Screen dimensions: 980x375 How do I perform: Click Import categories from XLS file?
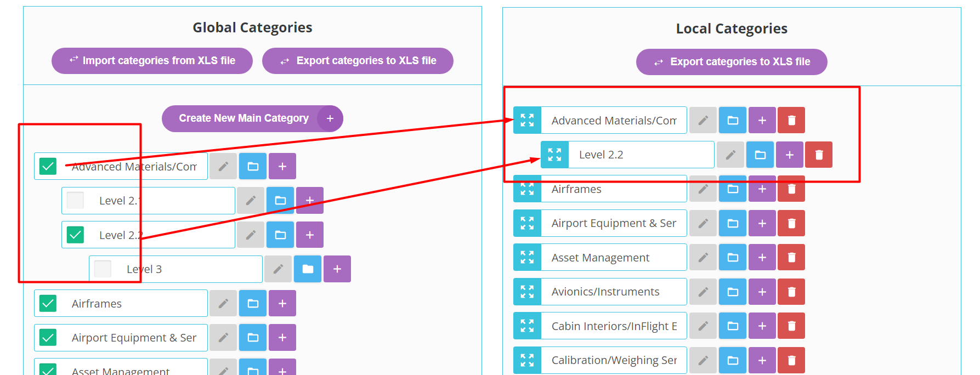[x=152, y=61]
